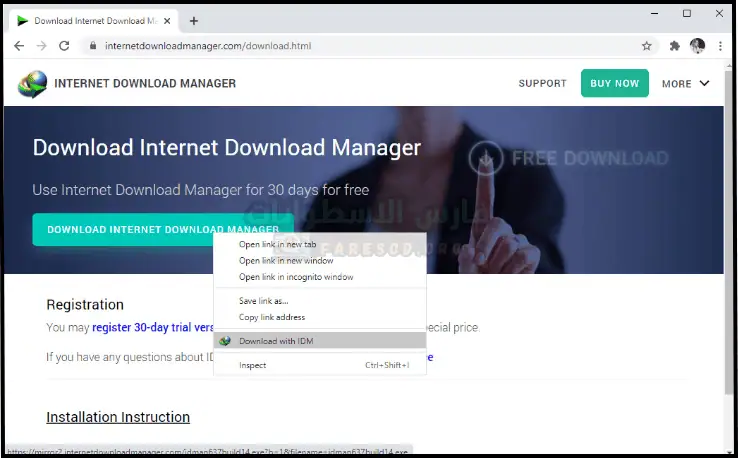Open the SUPPORT link

tap(543, 84)
